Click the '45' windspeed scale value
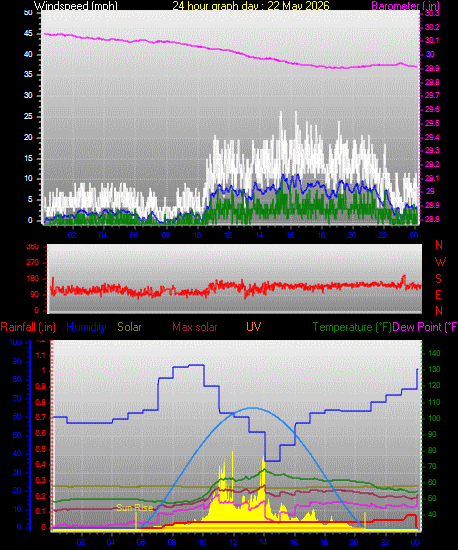This screenshot has width=458, height=550. pos(28,34)
